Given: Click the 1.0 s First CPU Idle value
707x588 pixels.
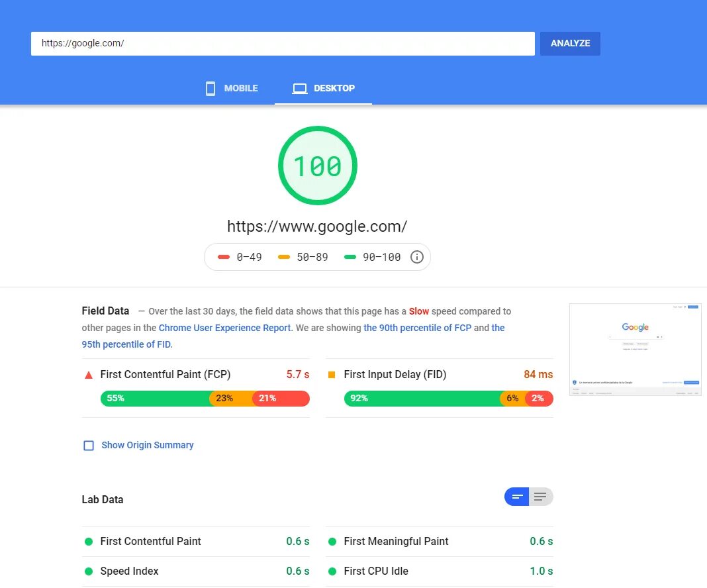Looking at the screenshot, I should [x=541, y=571].
